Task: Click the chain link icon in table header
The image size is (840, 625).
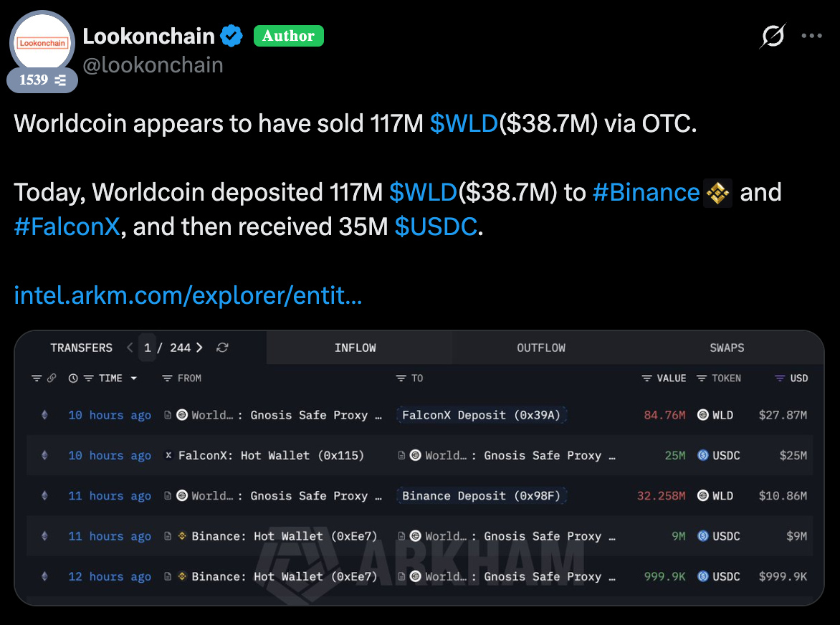Action: 52,378
